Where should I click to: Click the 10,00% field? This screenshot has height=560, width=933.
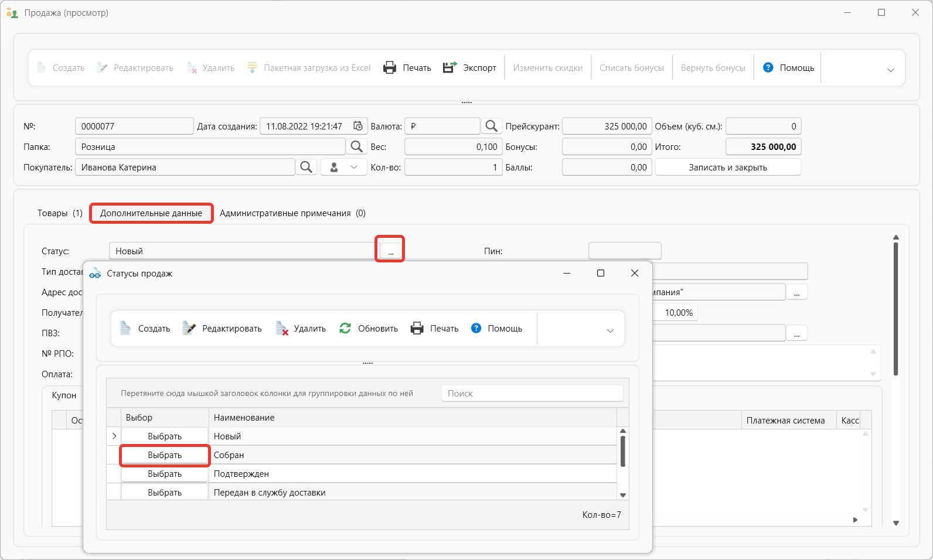675,312
